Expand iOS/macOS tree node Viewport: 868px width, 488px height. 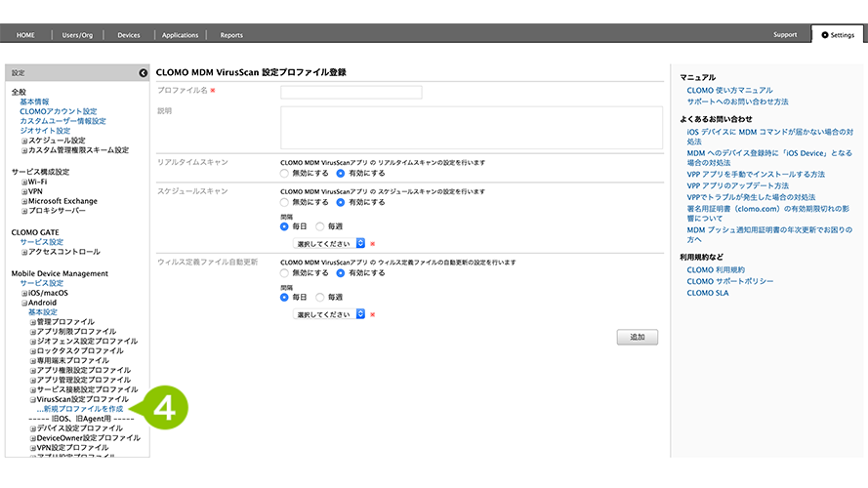(24, 293)
